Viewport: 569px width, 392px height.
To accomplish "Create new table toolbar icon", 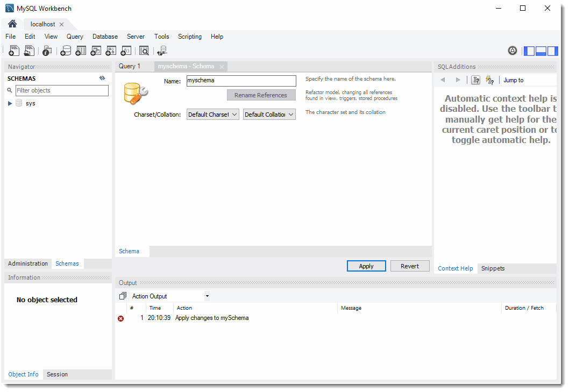I will click(81, 51).
